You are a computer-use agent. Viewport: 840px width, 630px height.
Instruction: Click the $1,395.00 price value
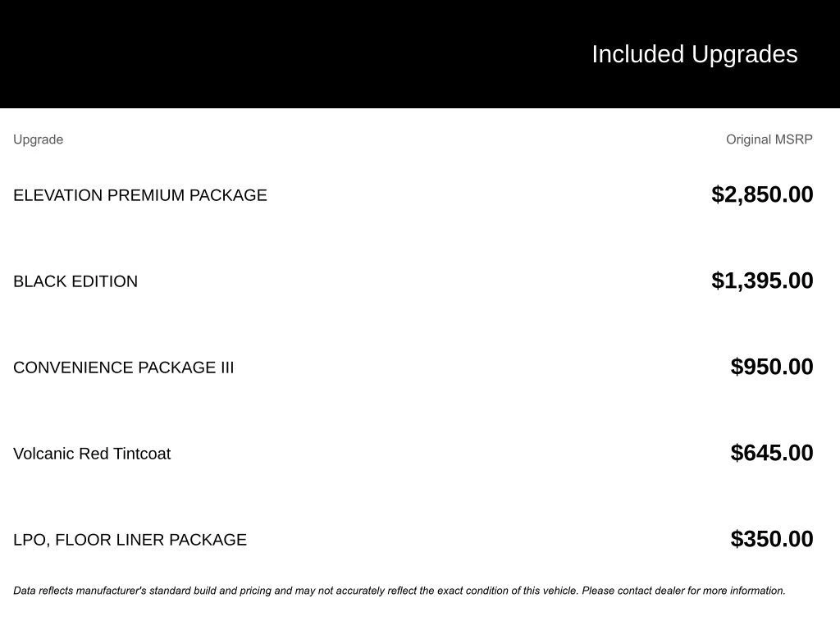click(762, 281)
